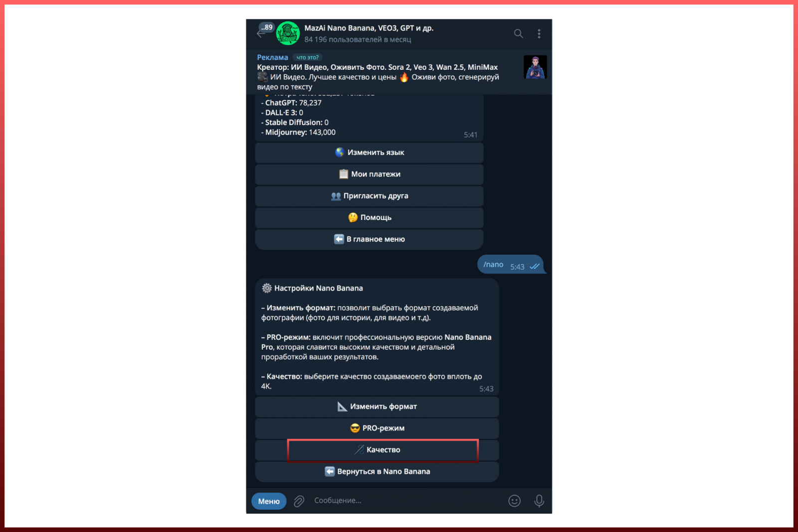Screen dimensions: 798x532
Task: Select the highlighted 'Качество' button
Action: 377,450
